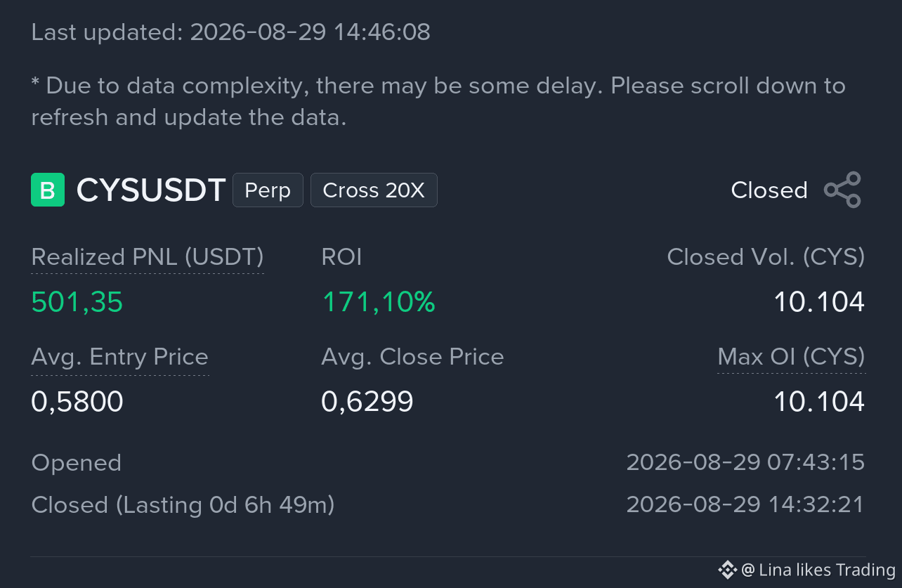Click the Realized PNL (USDT) label
Viewport: 902px width, 588px height.
point(148,257)
